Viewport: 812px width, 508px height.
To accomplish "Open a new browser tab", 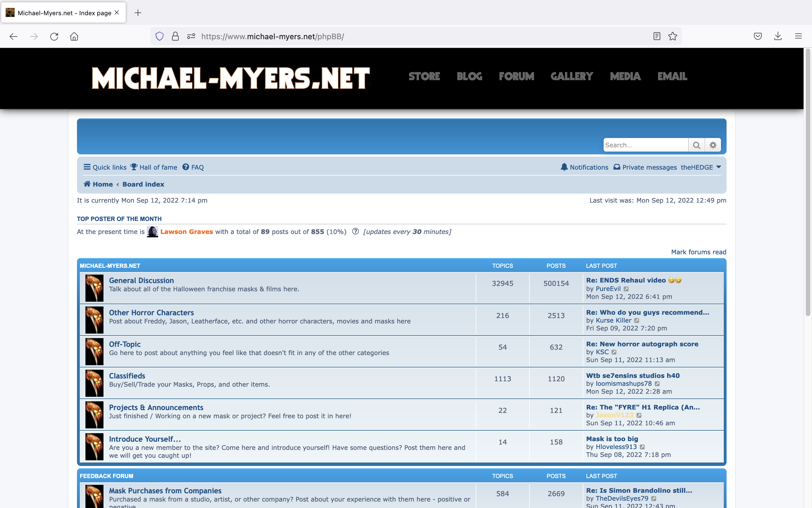I will click(x=138, y=13).
